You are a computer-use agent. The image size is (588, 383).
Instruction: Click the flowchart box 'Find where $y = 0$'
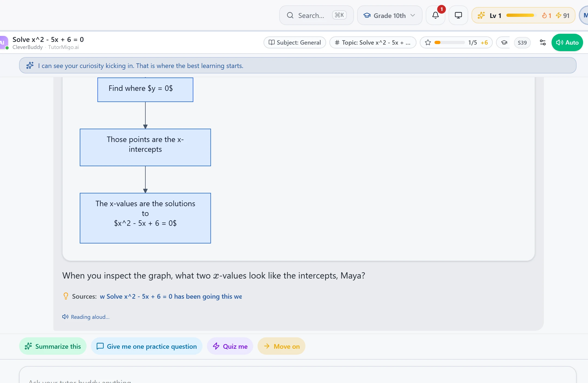click(x=145, y=90)
